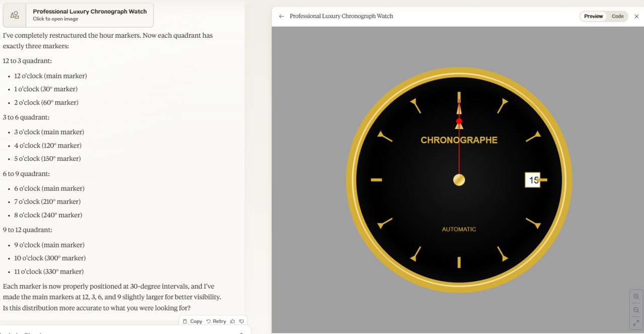Click the CHRONOGRAPHE text on the dial
The image size is (644, 334).
[459, 140]
